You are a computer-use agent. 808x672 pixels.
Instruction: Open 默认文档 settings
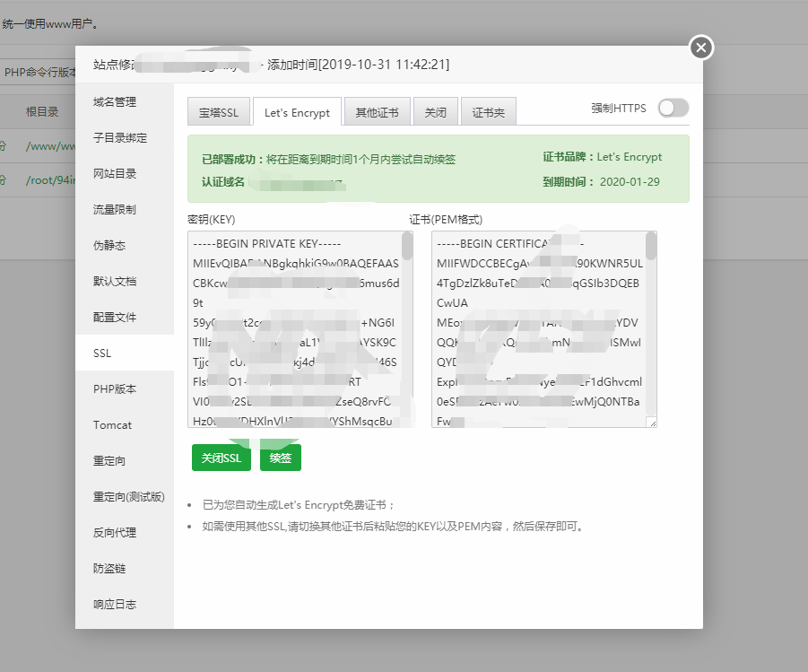[x=124, y=281]
